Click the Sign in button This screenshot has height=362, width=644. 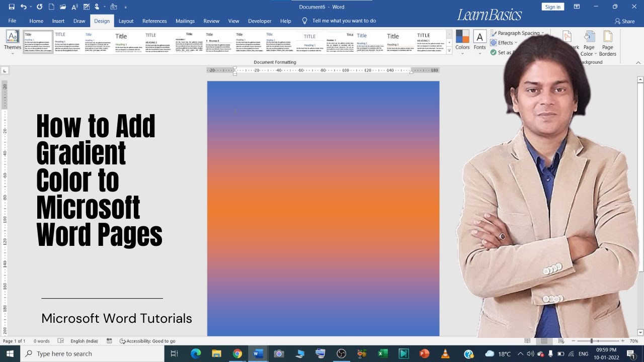click(552, 7)
